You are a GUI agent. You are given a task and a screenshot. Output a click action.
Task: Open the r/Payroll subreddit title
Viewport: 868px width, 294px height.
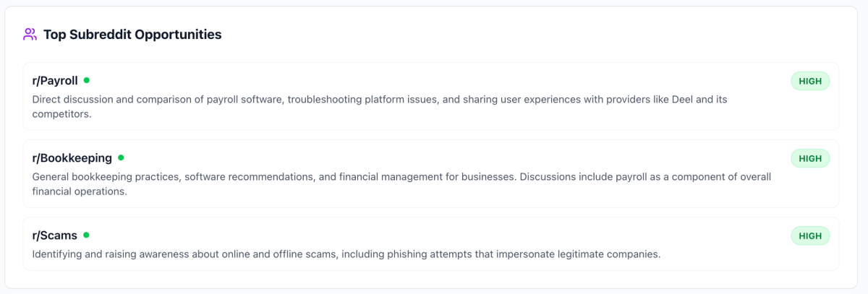coord(55,81)
